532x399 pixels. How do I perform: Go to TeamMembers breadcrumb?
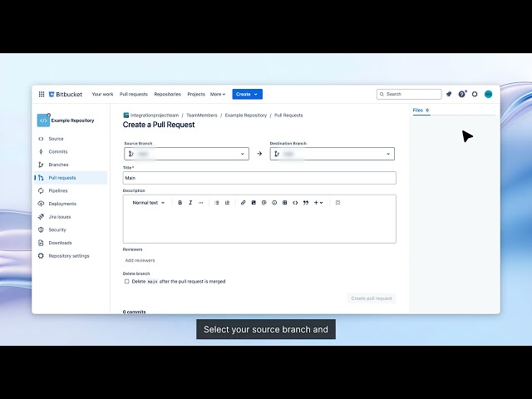coord(201,116)
